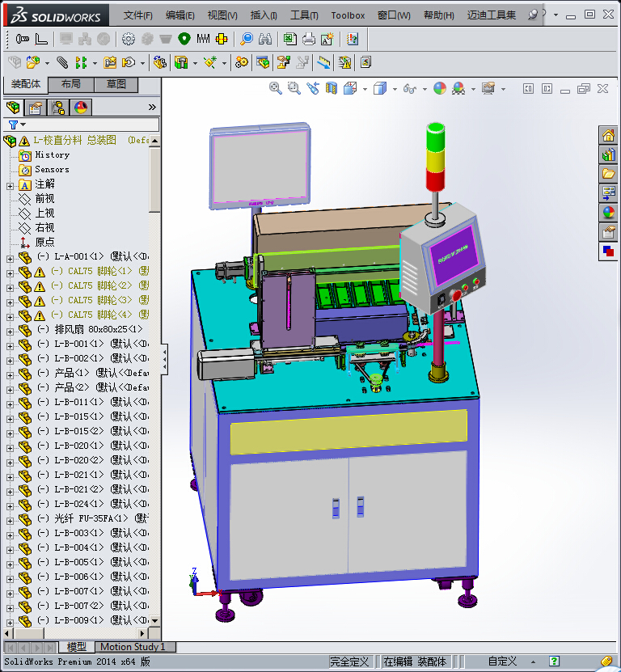621x672 pixels.
Task: Click the bill of materials icon
Action: point(263,62)
